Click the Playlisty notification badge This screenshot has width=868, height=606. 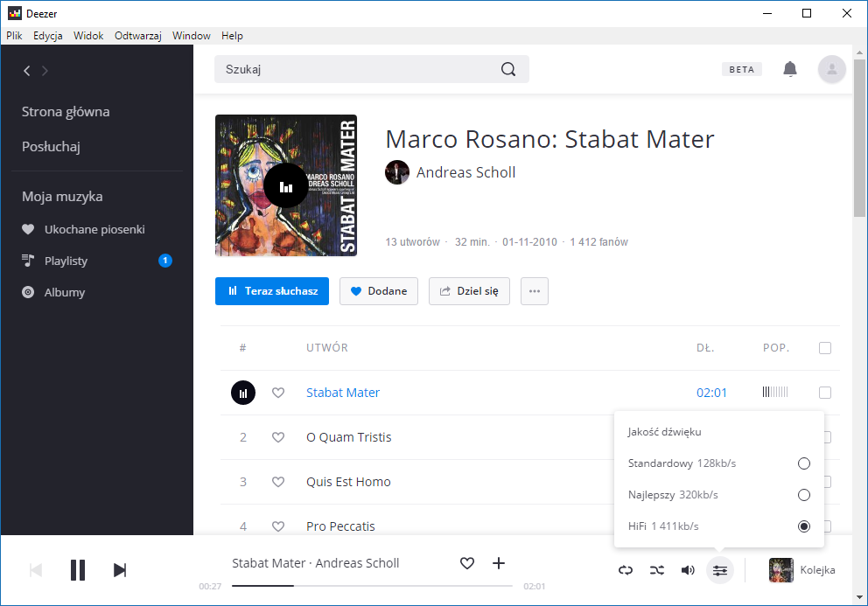165,261
